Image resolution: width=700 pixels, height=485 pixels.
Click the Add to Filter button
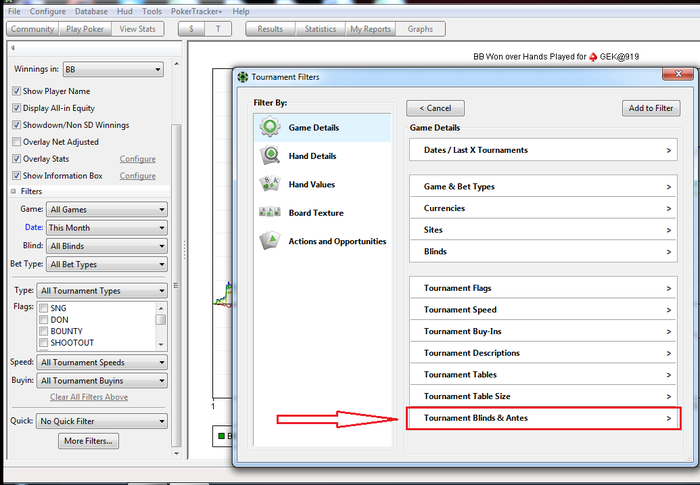pyautogui.click(x=651, y=108)
